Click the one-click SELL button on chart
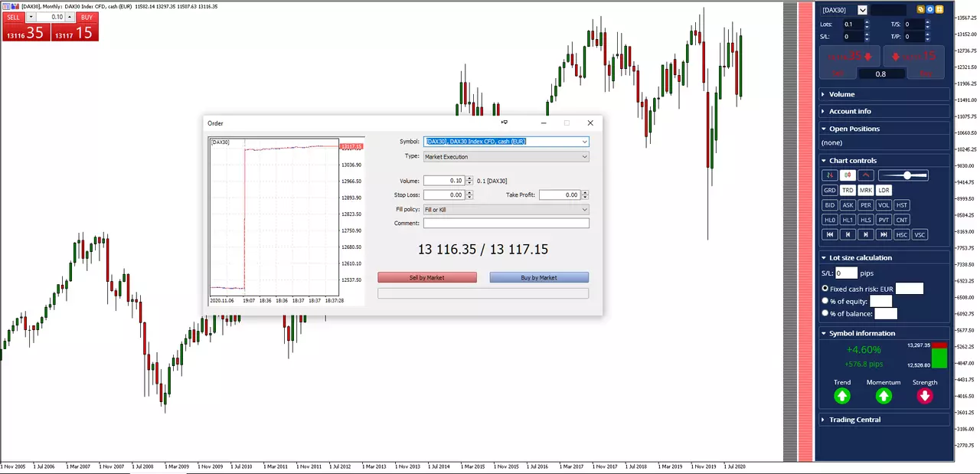The image size is (980, 474). pyautogui.click(x=14, y=17)
